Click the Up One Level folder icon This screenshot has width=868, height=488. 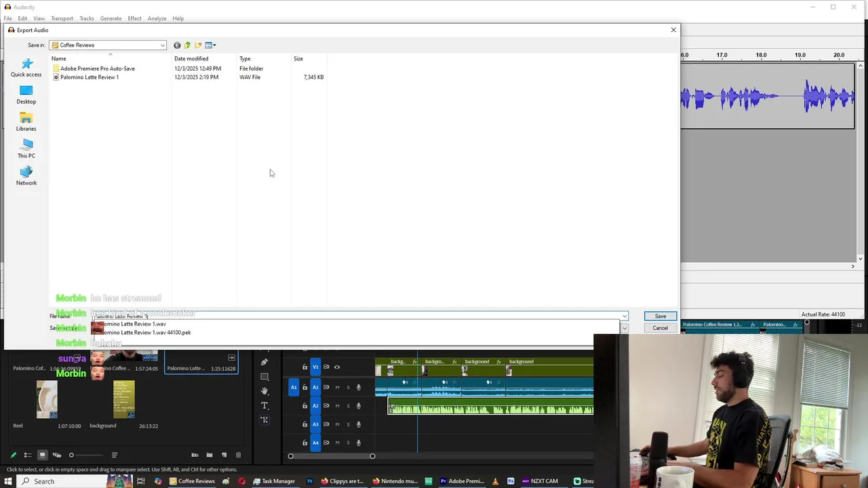coord(187,45)
